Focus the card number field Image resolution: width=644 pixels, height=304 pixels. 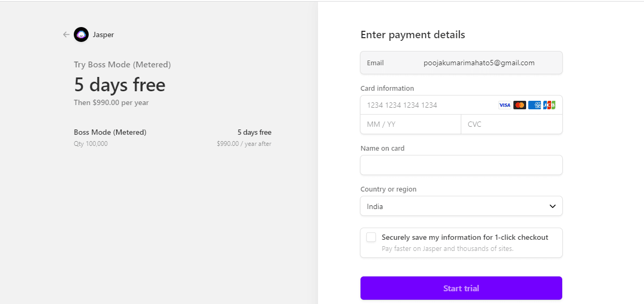(x=429, y=105)
